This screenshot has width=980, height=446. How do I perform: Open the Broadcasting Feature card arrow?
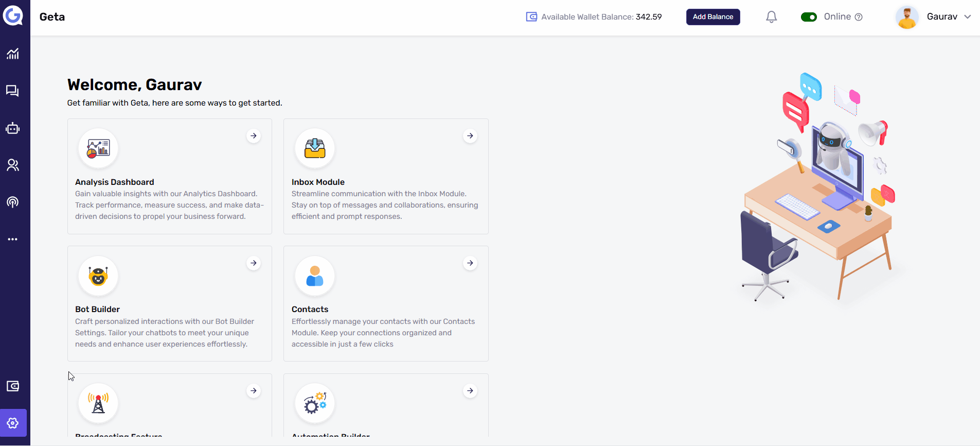(254, 391)
